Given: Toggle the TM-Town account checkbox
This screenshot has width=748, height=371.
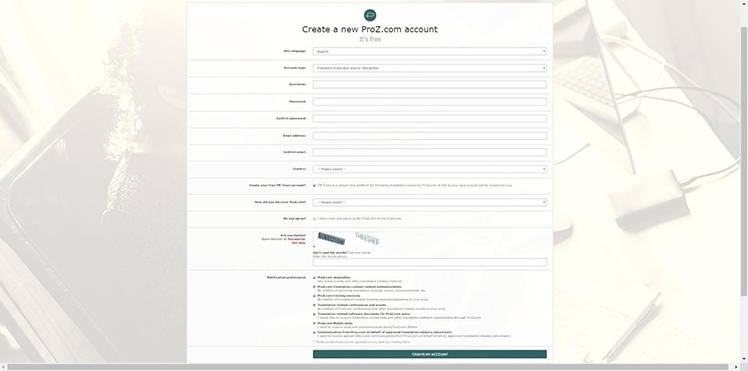Looking at the screenshot, I should point(314,186).
